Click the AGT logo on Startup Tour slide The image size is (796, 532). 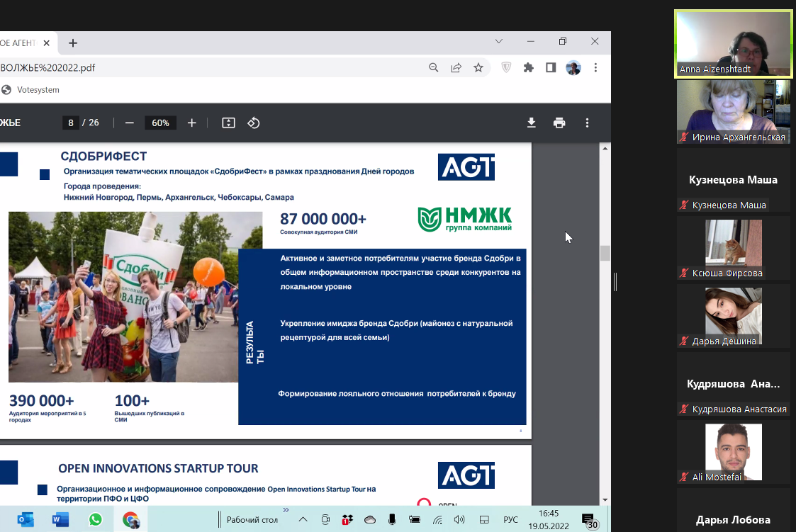tap(466, 475)
